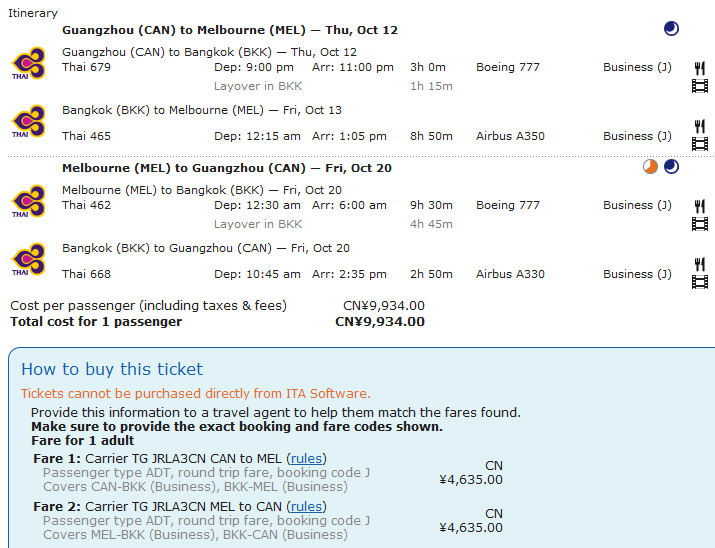Click the total cost CN¥9,934.00 for 1 passenger

pyautogui.click(x=379, y=322)
